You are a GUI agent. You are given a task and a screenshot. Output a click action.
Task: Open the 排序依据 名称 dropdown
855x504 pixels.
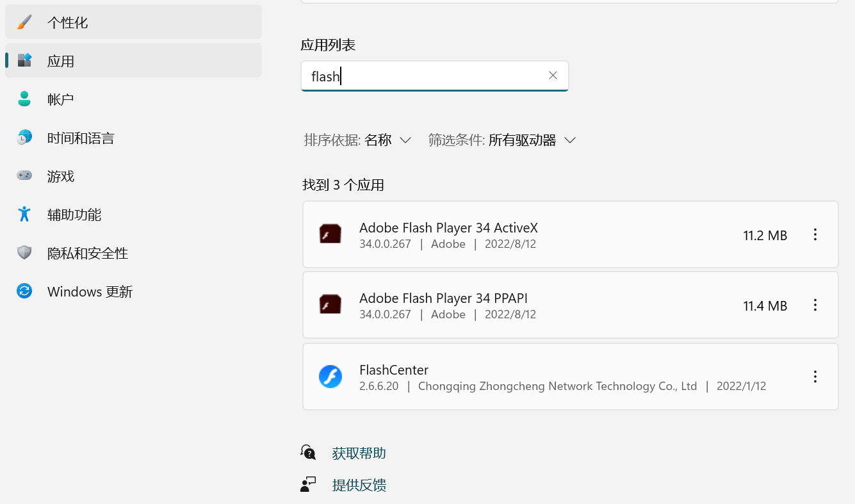pos(357,140)
